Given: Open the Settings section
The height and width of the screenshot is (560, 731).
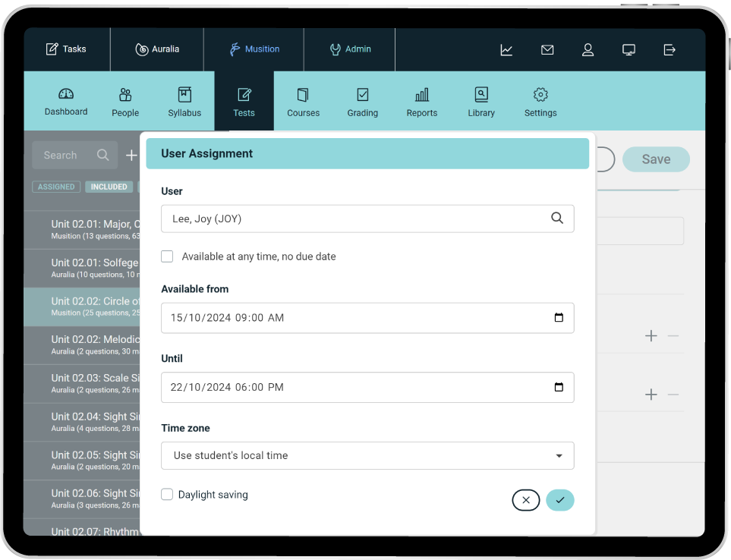Looking at the screenshot, I should point(540,102).
